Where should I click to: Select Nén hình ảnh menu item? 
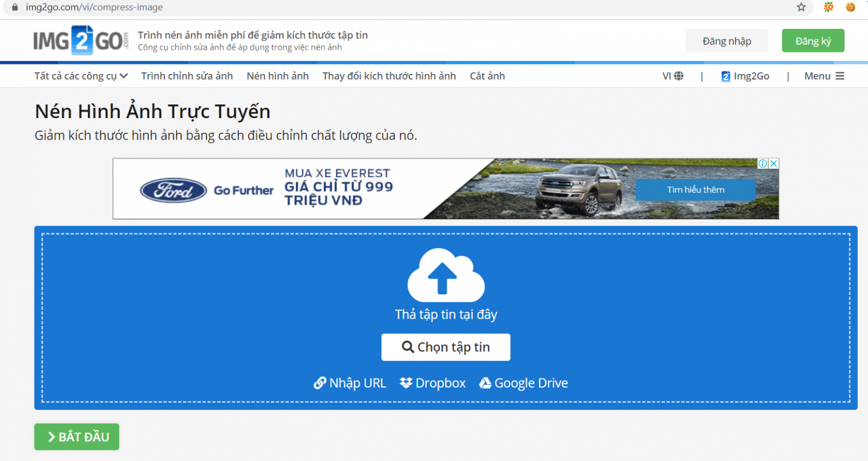tap(277, 76)
